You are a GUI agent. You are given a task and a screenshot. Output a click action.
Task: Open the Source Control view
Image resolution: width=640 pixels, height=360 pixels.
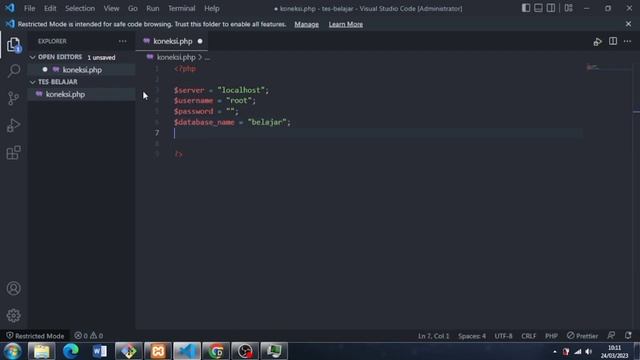click(x=13, y=98)
